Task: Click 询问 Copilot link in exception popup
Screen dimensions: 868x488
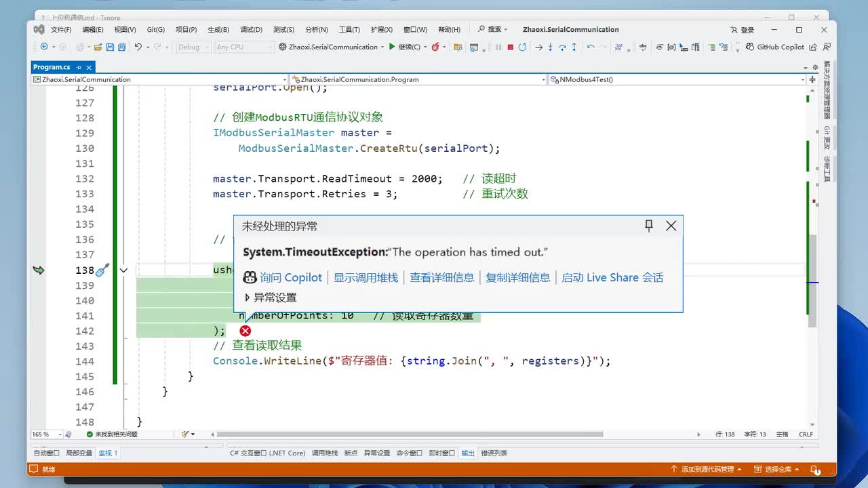Action: pyautogui.click(x=282, y=277)
